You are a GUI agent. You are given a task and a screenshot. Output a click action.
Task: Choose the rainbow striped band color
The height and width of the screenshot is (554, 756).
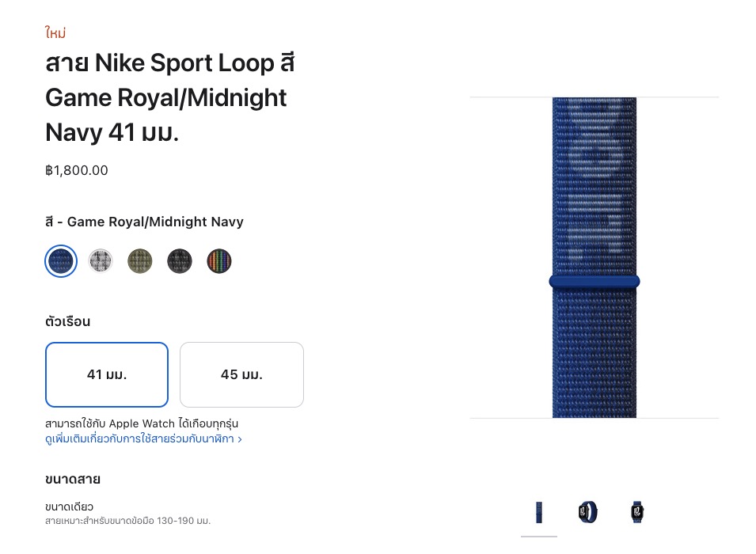(x=219, y=261)
